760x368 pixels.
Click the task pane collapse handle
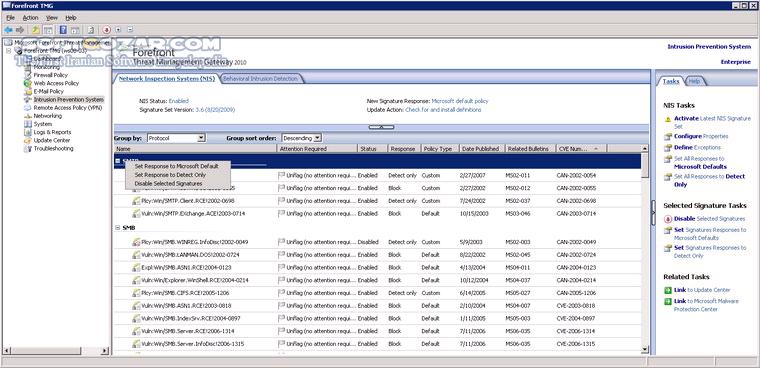tap(653, 213)
